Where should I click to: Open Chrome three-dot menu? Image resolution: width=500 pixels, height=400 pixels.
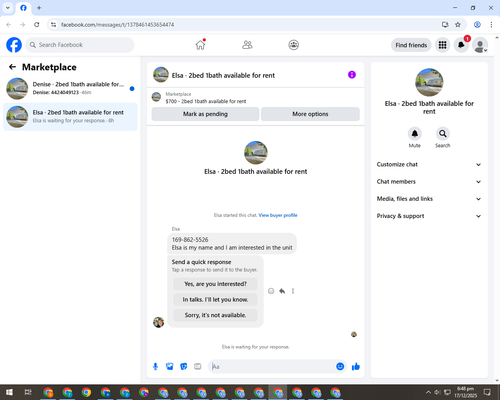(x=491, y=25)
